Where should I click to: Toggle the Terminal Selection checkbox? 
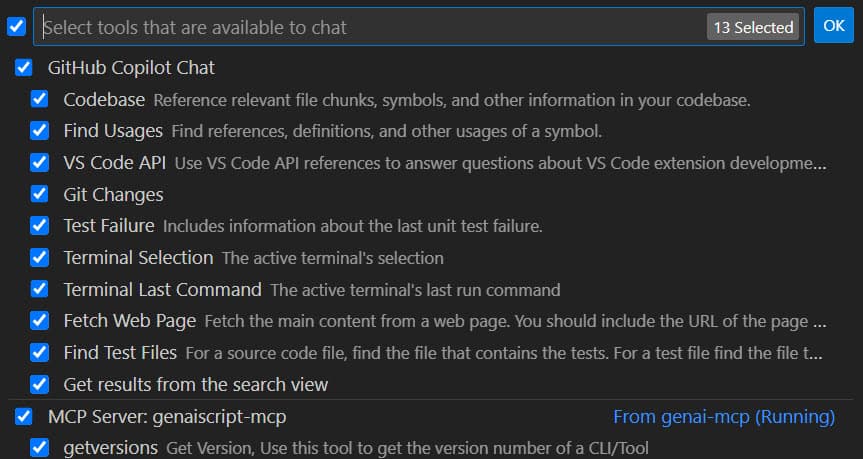click(39, 258)
